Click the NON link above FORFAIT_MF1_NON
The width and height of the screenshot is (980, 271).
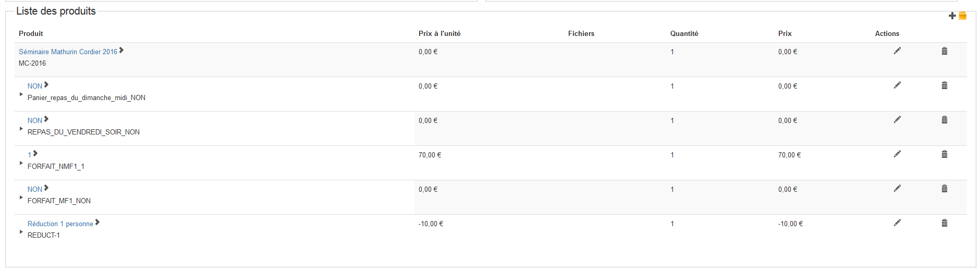(34, 189)
